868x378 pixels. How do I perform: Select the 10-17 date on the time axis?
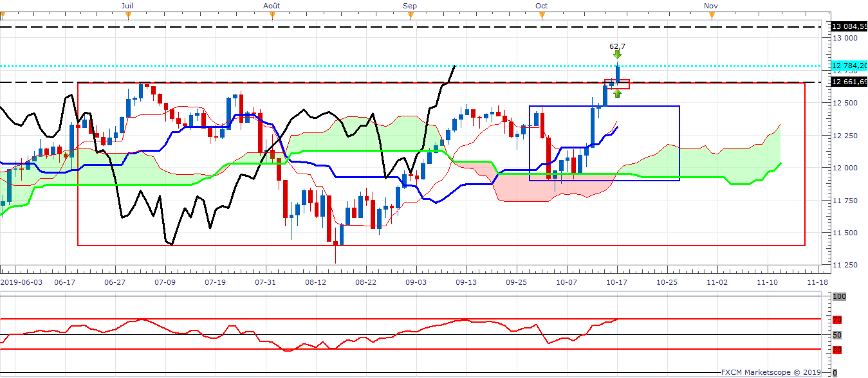[x=616, y=282]
